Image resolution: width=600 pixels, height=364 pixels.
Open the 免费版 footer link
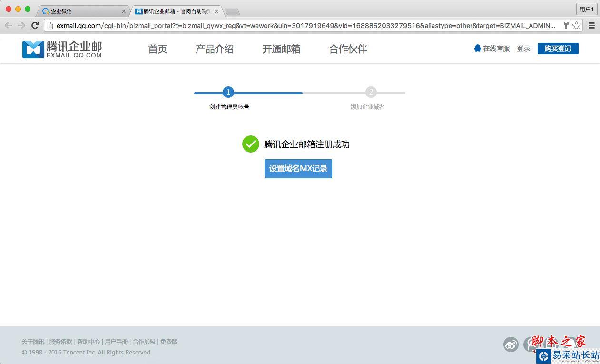click(169, 342)
